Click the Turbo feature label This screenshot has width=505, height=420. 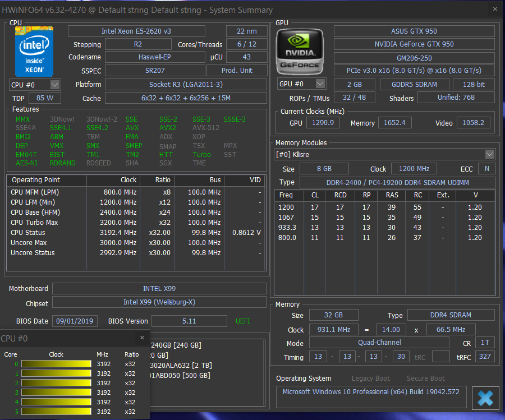[201, 154]
